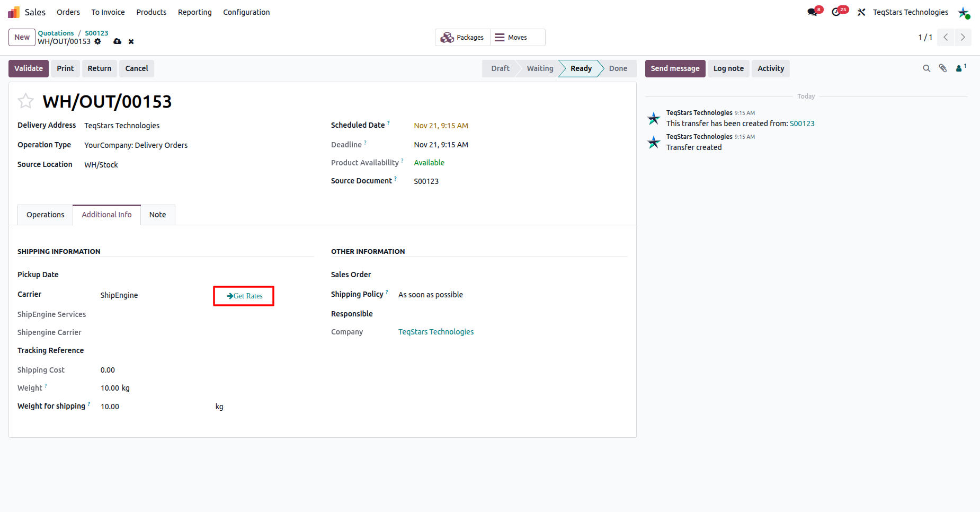This screenshot has height=512, width=980.
Task: Search messages with the magnifier icon
Action: pos(926,68)
